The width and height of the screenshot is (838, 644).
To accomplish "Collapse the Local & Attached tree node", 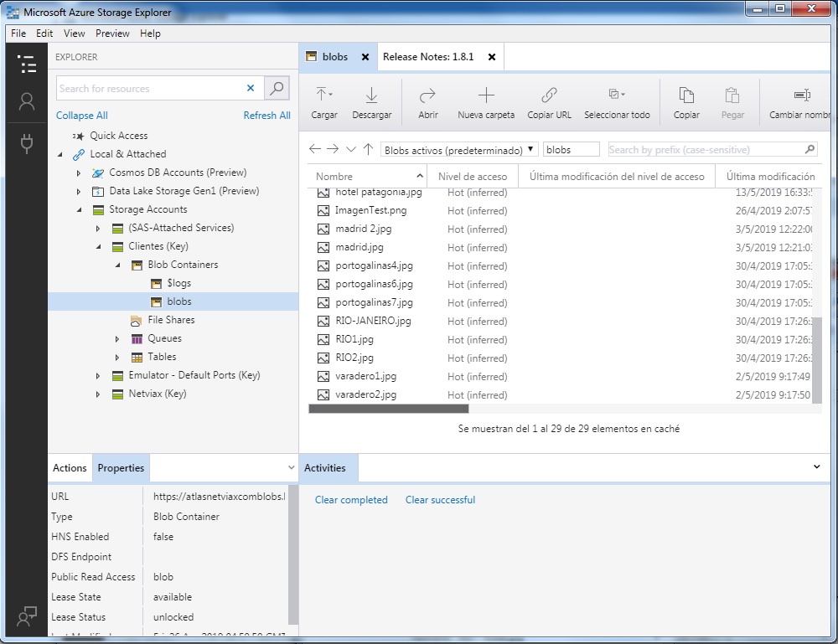I will [60, 154].
